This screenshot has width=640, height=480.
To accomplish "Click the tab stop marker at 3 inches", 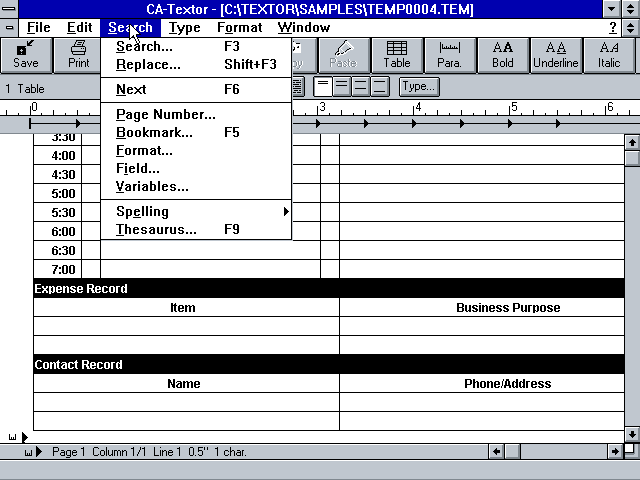I will [318, 123].
